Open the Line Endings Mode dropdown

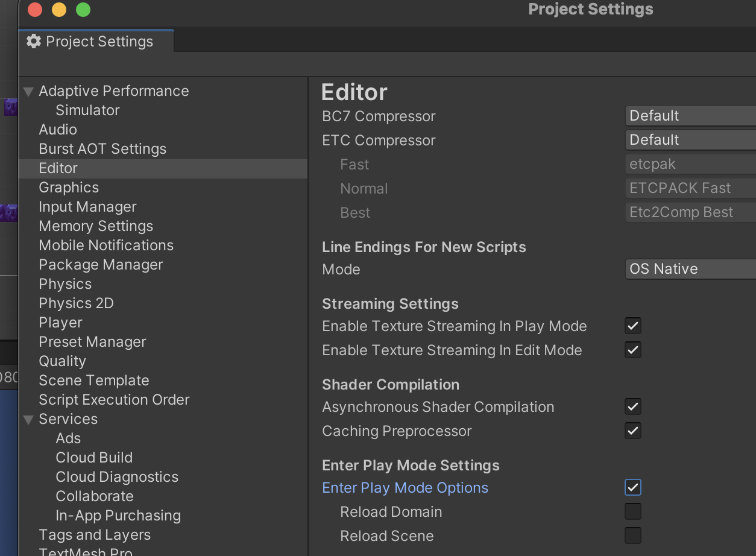point(690,269)
